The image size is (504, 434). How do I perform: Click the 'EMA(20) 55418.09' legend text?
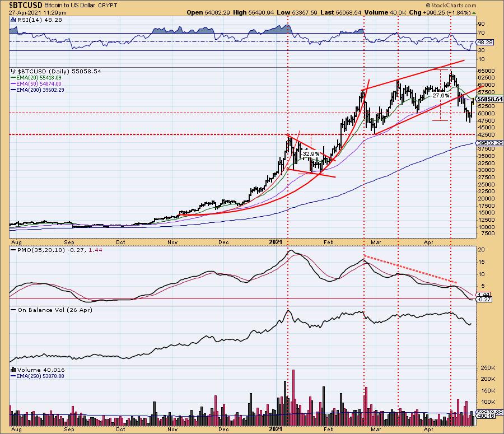[39, 78]
